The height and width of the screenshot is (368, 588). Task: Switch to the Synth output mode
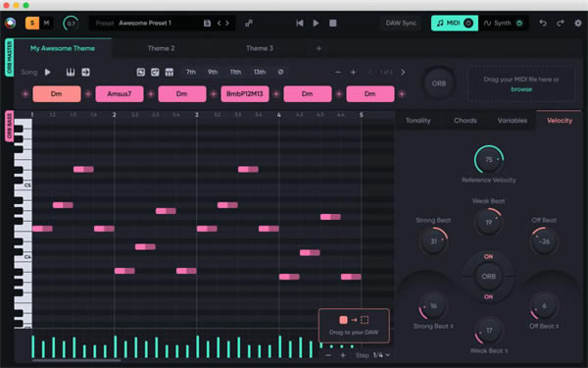[x=504, y=24]
